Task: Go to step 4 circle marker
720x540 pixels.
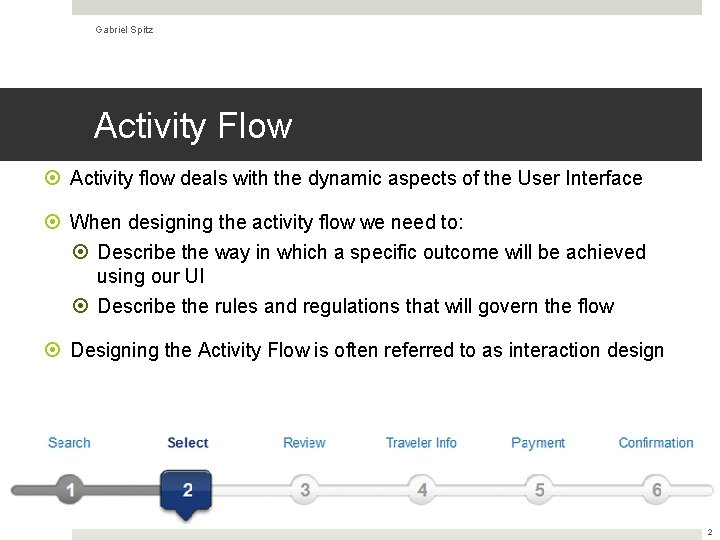Action: (x=422, y=490)
